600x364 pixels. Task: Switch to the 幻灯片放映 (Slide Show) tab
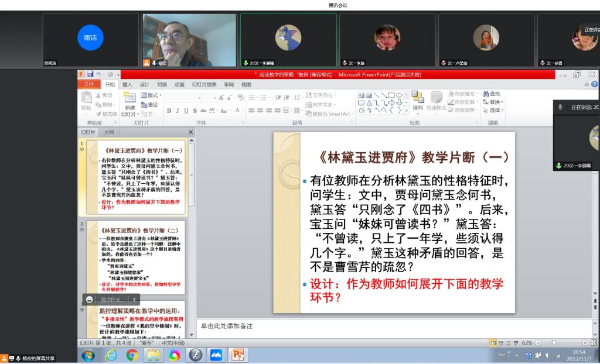[x=204, y=84]
